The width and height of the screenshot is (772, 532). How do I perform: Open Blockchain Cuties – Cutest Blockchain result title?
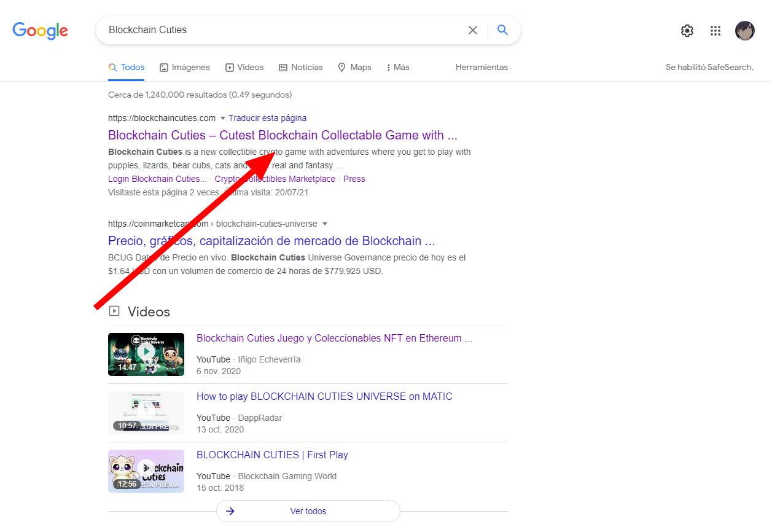283,135
